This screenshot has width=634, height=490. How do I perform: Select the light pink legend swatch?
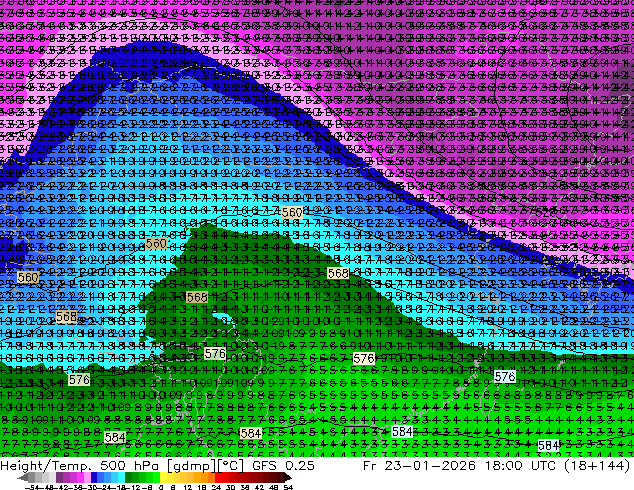click(x=87, y=477)
